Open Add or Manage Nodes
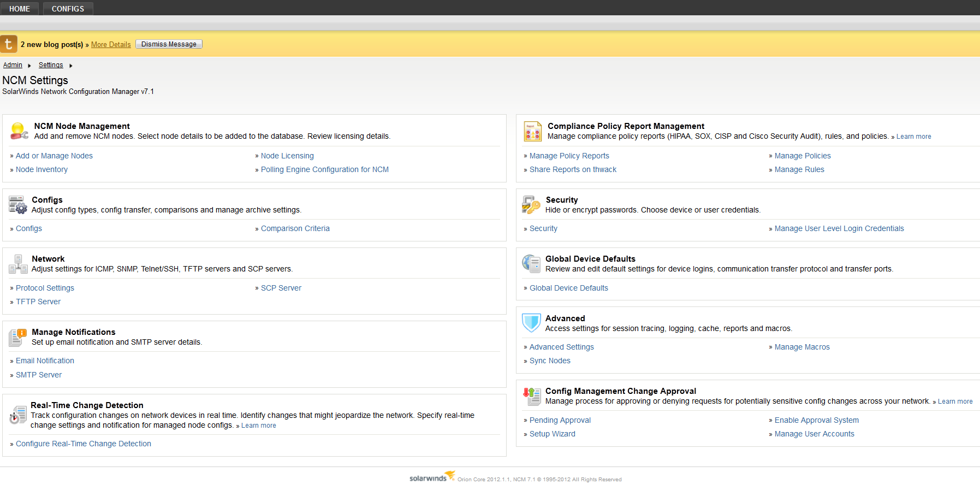The width and height of the screenshot is (980, 490). point(54,156)
